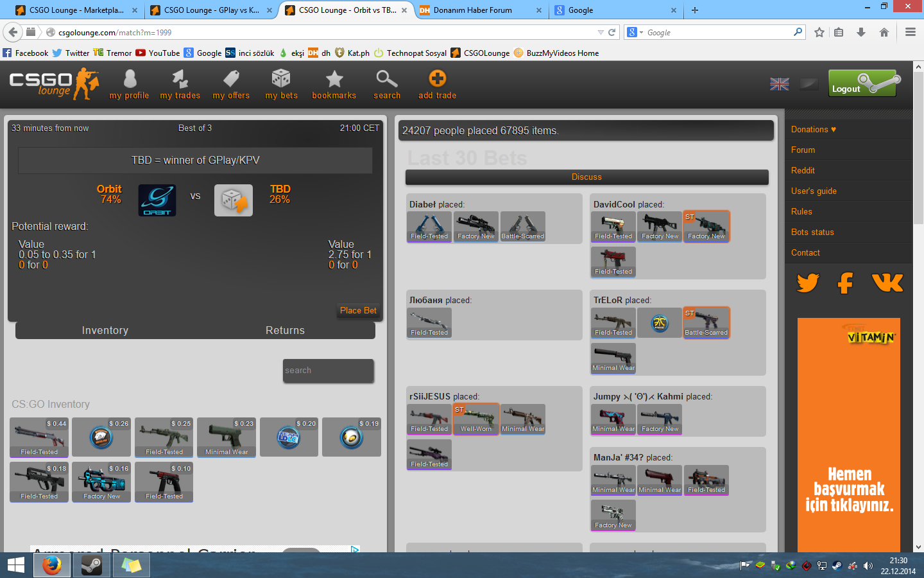Open Steam from the taskbar
This screenshot has height=578, width=924.
(91, 565)
